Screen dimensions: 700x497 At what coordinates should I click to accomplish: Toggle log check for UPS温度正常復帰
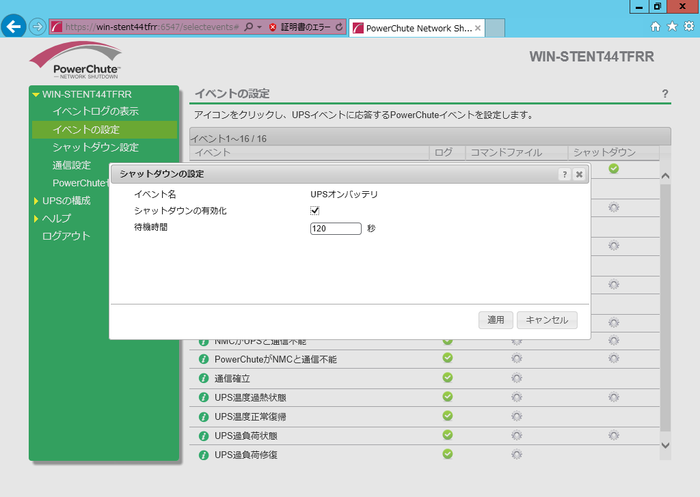(447, 416)
